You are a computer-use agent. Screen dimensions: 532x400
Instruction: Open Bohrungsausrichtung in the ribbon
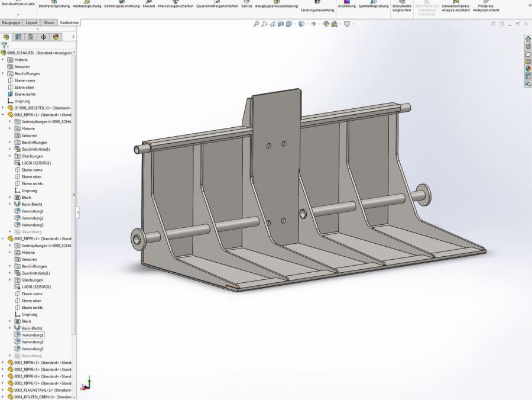[122, 4]
